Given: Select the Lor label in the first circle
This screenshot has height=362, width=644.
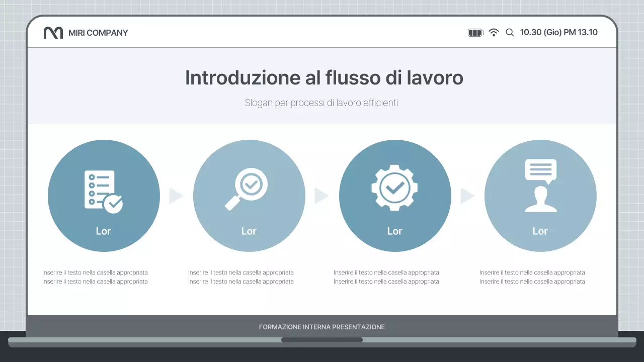Looking at the screenshot, I should [x=104, y=231].
